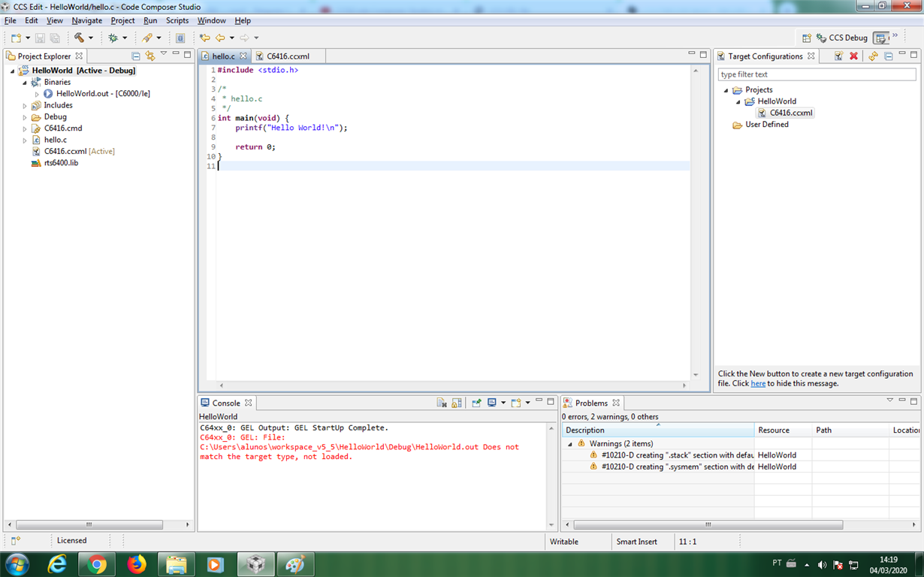
Task: Collapse the Projects node in Target Configurations
Action: click(726, 90)
